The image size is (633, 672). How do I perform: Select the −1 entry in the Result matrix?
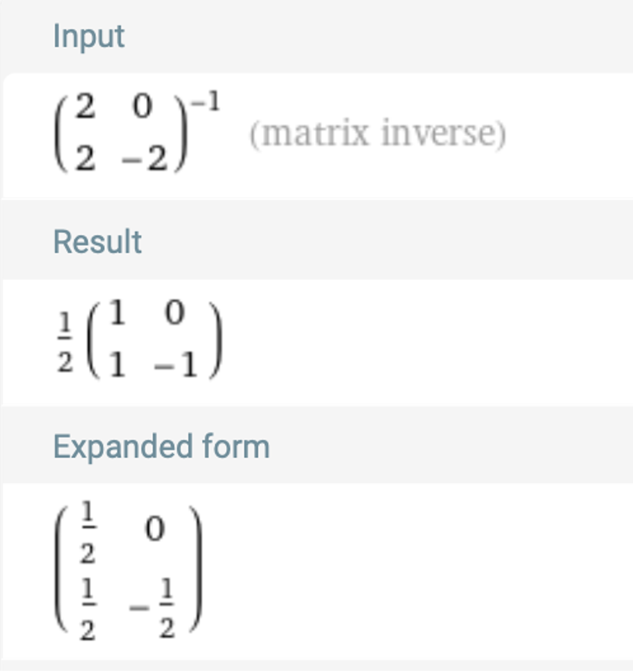[x=175, y=366]
